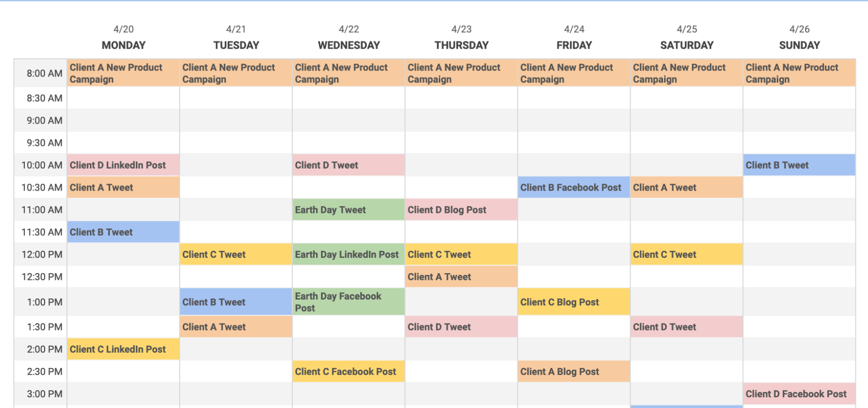Image resolution: width=868 pixels, height=408 pixels.
Task: Click the 4/24 date label
Action: [x=574, y=29]
